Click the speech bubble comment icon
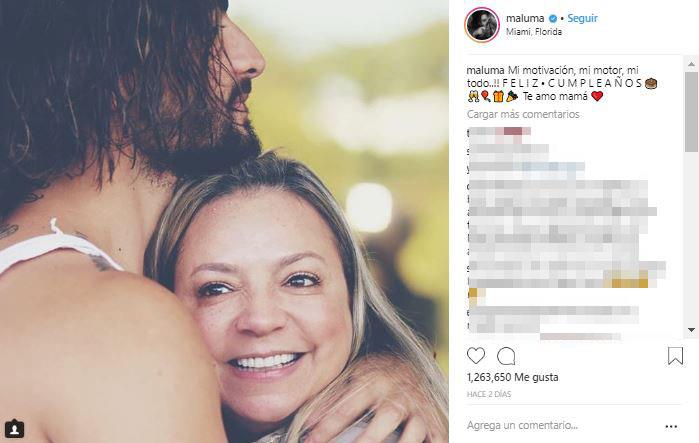This screenshot has width=699, height=443. coord(506,356)
